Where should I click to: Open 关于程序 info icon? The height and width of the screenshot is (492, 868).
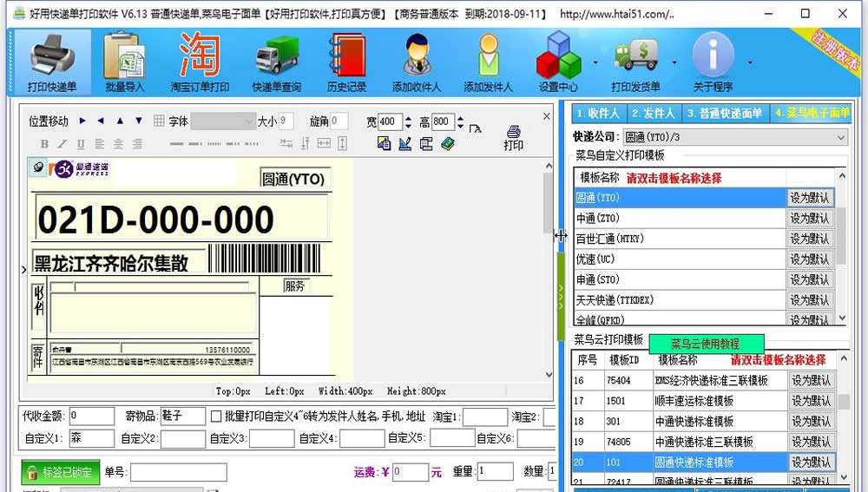(713, 62)
